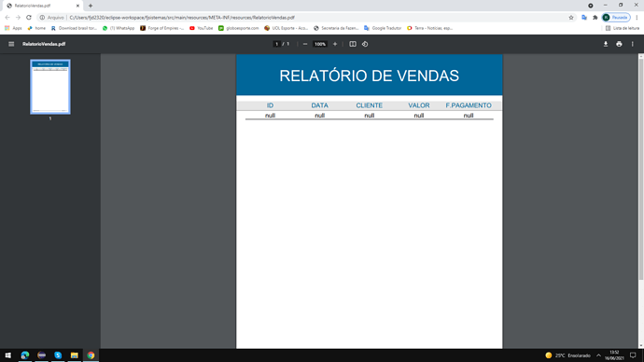Image resolution: width=644 pixels, height=362 pixels.
Task: Select the page 1 thumbnail
Action: 50,87
